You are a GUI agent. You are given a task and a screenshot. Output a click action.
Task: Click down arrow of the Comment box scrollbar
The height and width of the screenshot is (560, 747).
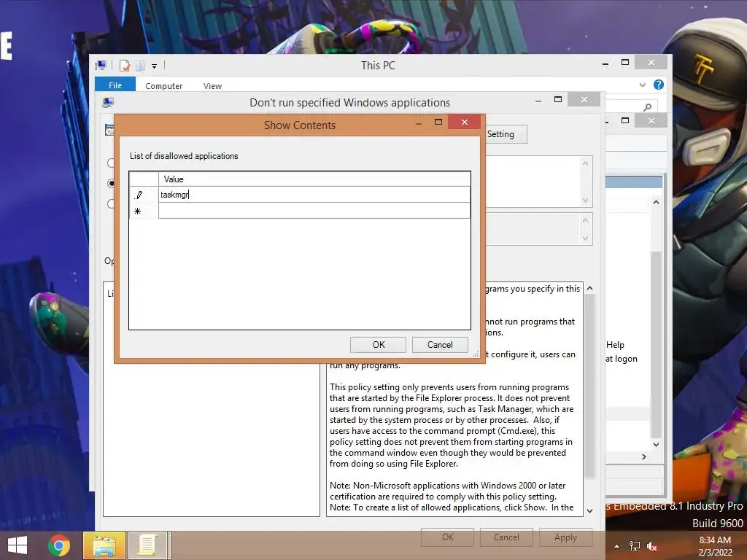(586, 201)
